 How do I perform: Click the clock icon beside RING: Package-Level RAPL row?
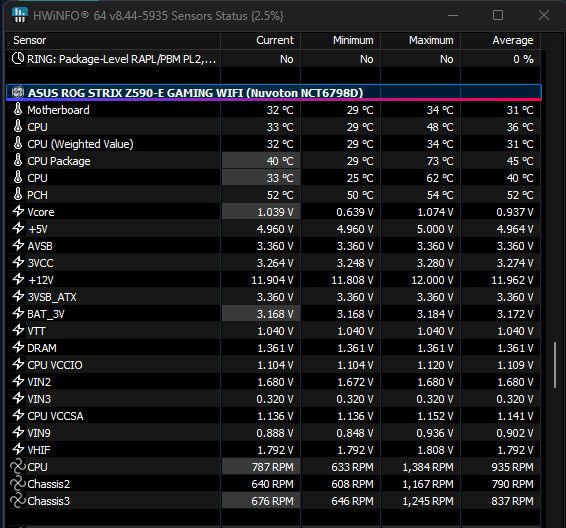pos(18,58)
